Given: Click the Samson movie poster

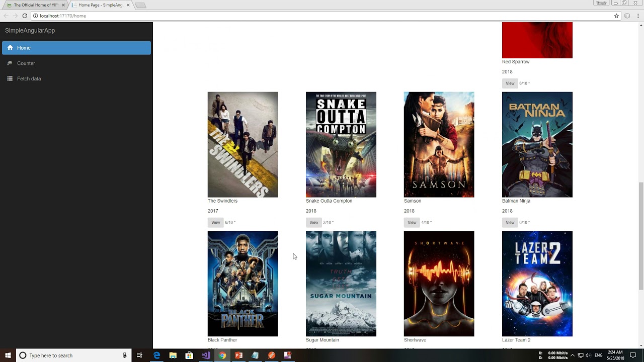Looking at the screenshot, I should tap(439, 144).
